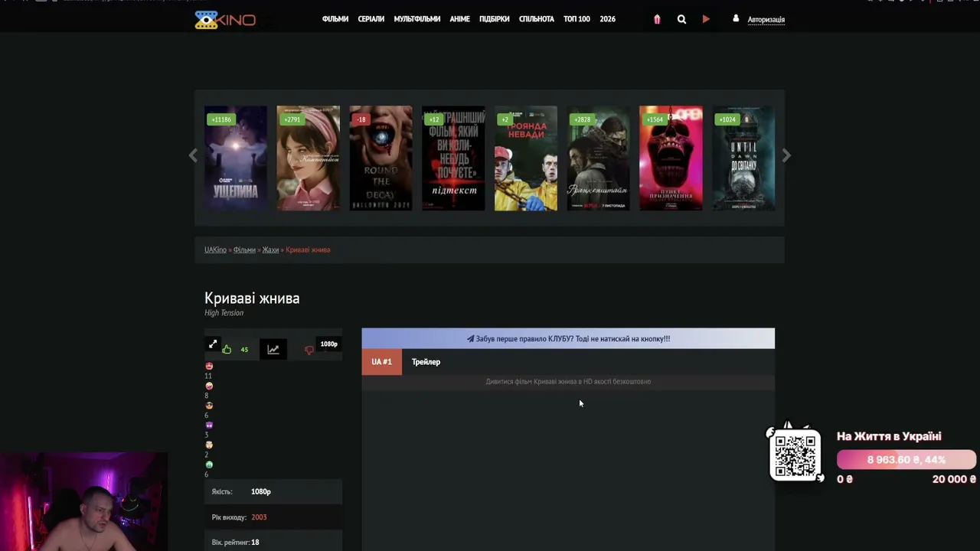Open the Until Dawn До світанку poster
980x551 pixels.
(743, 158)
